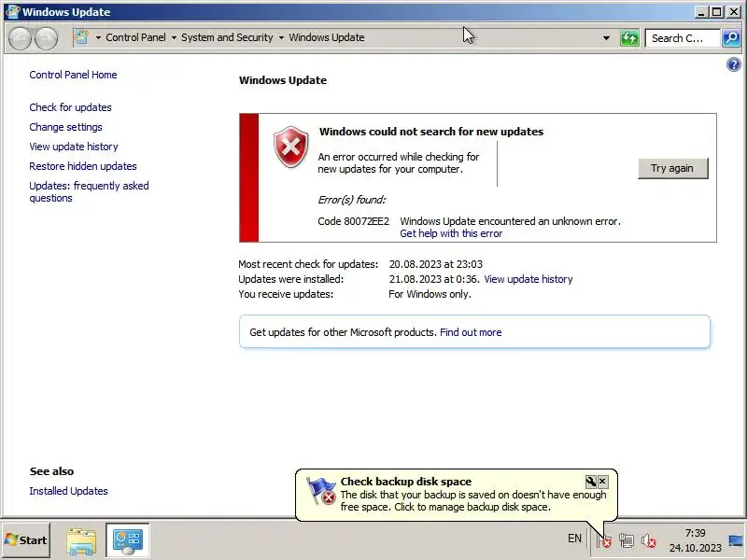Screen dimensions: 747x560
Task: Click the Windows Update page heading
Action: [x=283, y=80]
